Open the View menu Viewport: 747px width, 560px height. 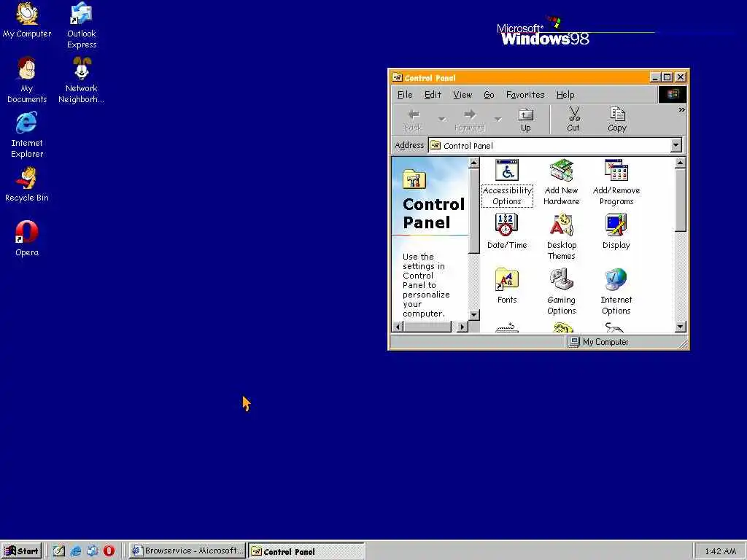[462, 95]
